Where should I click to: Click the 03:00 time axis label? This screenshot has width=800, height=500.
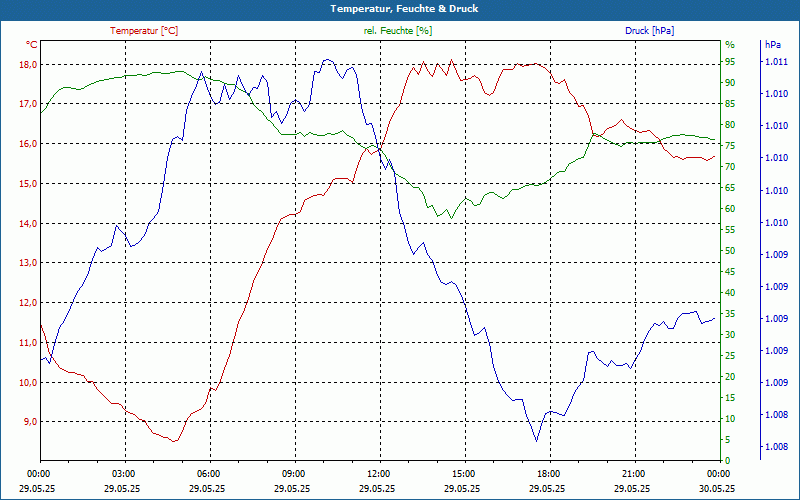click(125, 473)
